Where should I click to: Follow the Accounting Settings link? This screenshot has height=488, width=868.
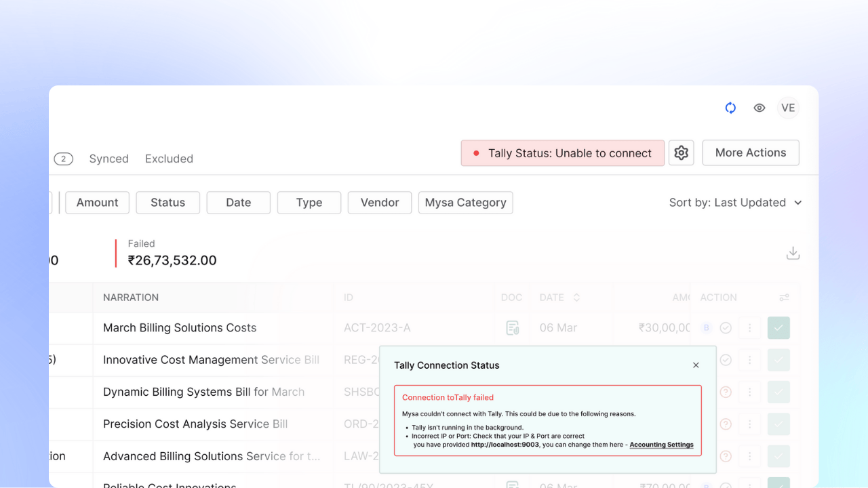(661, 445)
